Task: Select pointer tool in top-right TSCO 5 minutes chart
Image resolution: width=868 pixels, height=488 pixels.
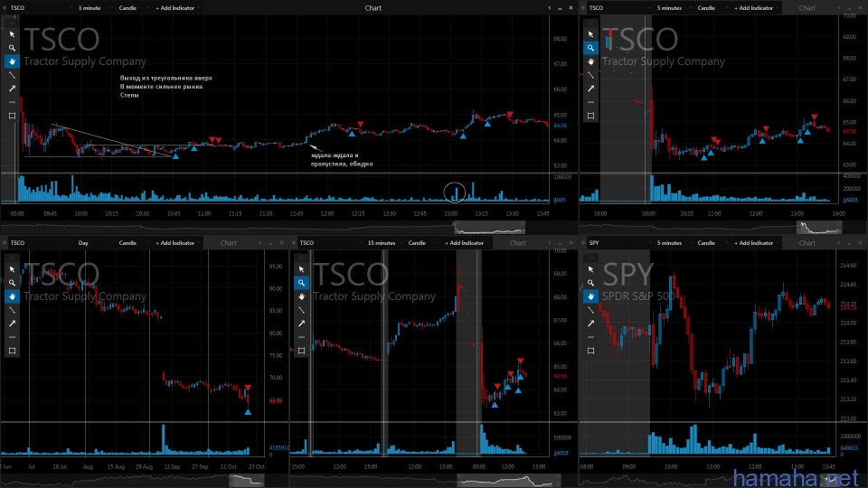Action: click(590, 34)
